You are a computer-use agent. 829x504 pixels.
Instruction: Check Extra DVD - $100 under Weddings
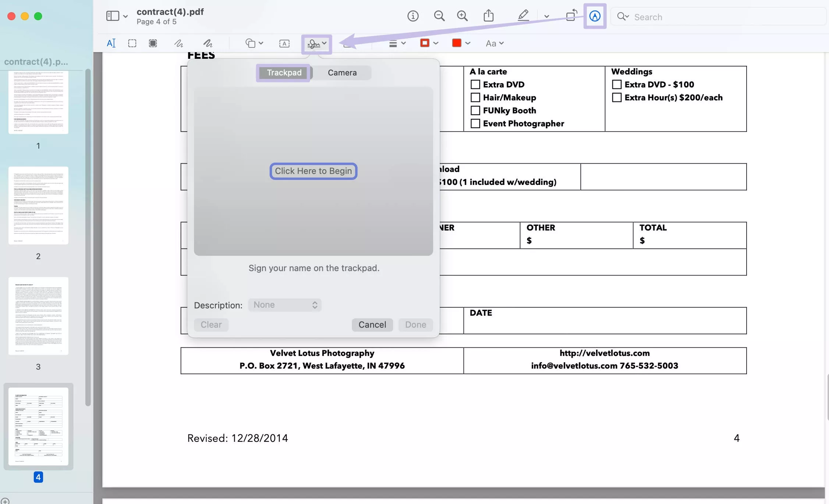[x=617, y=84]
